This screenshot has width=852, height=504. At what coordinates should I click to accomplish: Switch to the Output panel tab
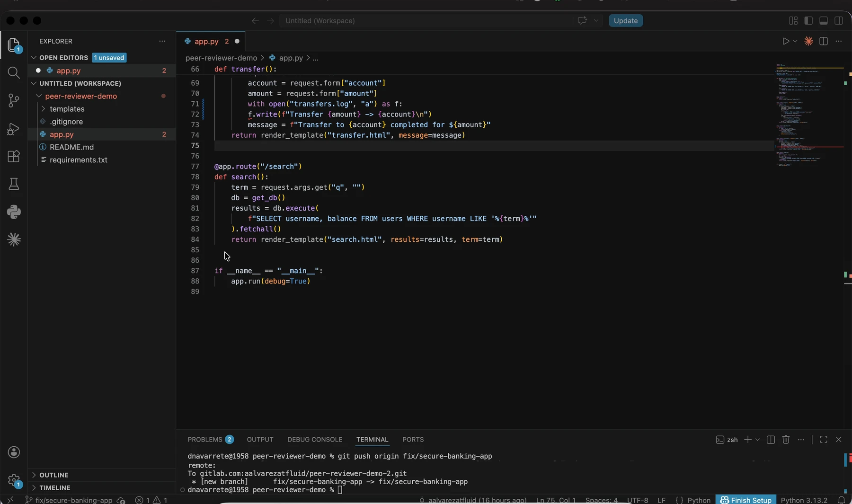click(x=260, y=440)
